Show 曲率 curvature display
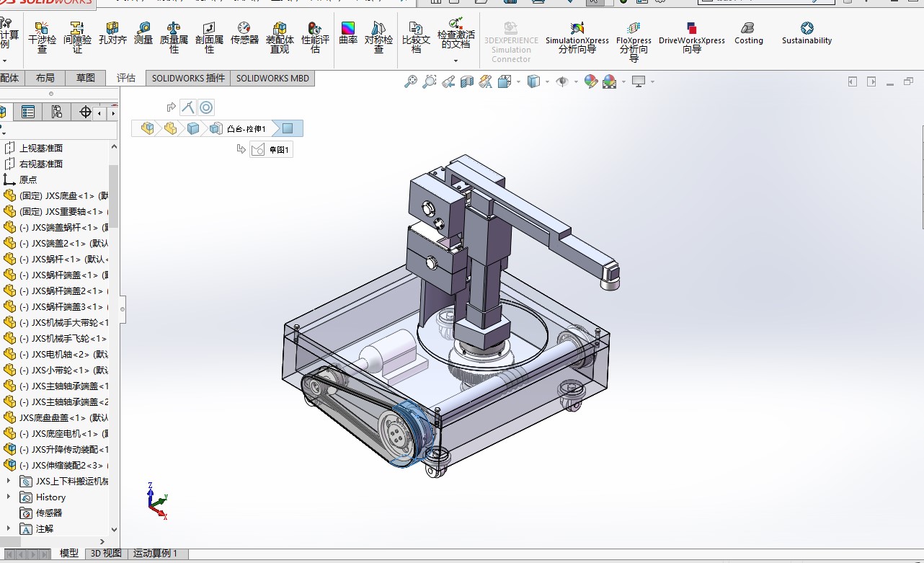The height and width of the screenshot is (563, 924). point(348,33)
